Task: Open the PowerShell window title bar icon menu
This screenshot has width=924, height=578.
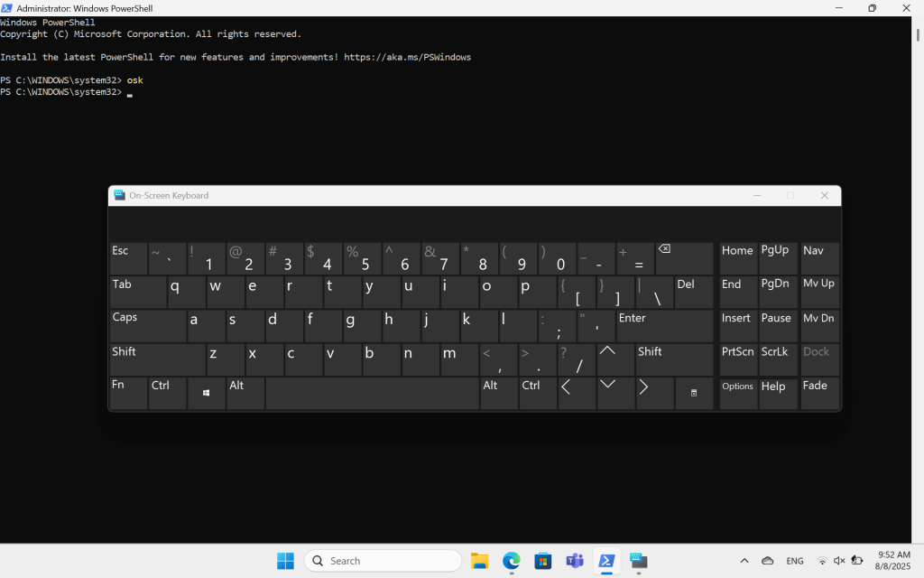Action: click(x=7, y=8)
